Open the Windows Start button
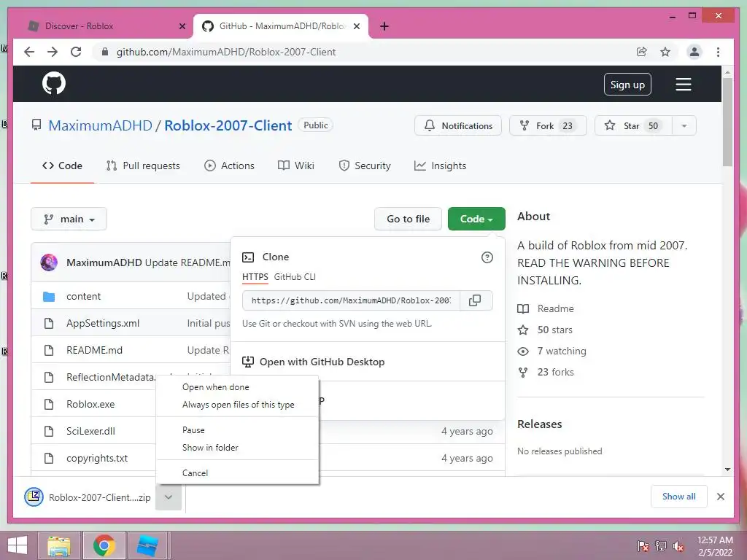Image resolution: width=747 pixels, height=560 pixels. pyautogui.click(x=18, y=545)
